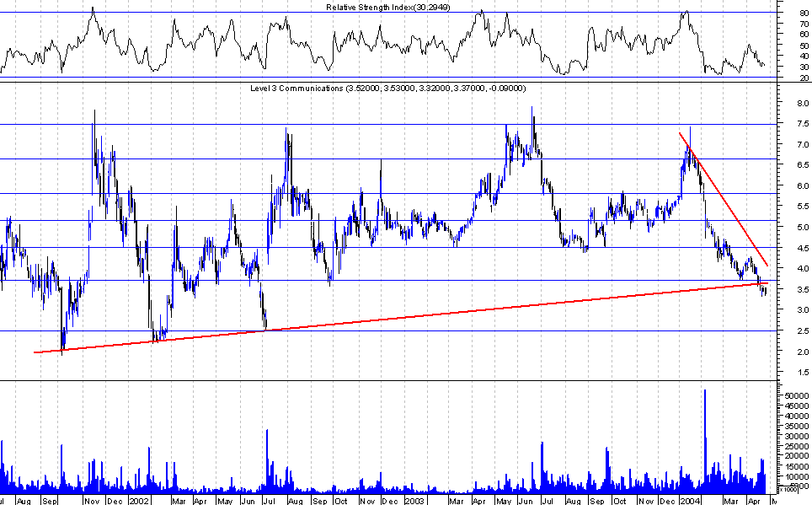Select the 2002 year label on date axis
Image resolution: width=812 pixels, height=505 pixels.
point(139,501)
